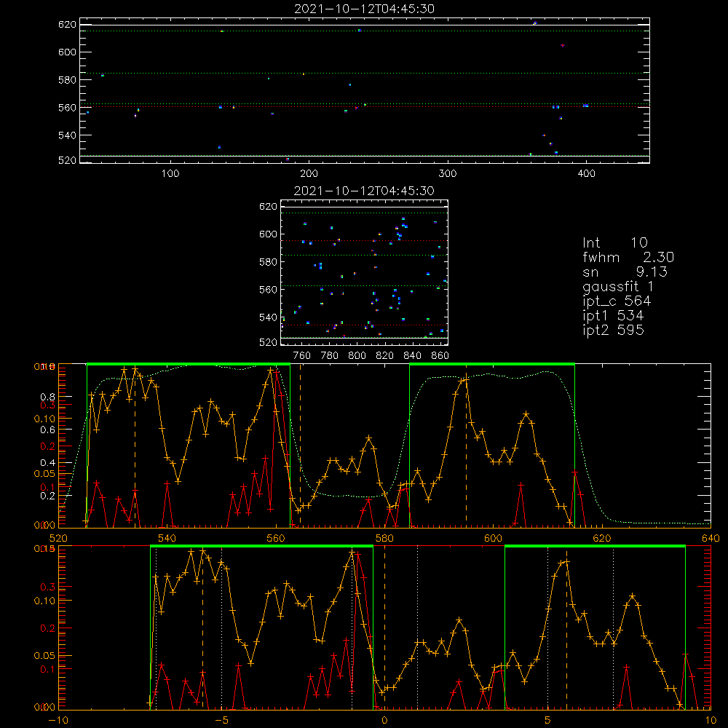This screenshot has height=728, width=728.
Task: Click the '820' x-axis tick label
Action: pyautogui.click(x=385, y=356)
